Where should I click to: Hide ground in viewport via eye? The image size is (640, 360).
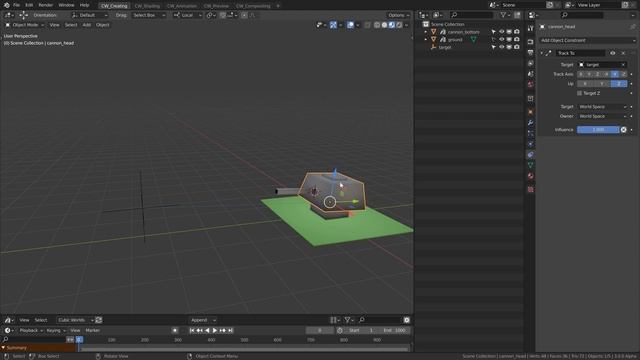(x=502, y=40)
